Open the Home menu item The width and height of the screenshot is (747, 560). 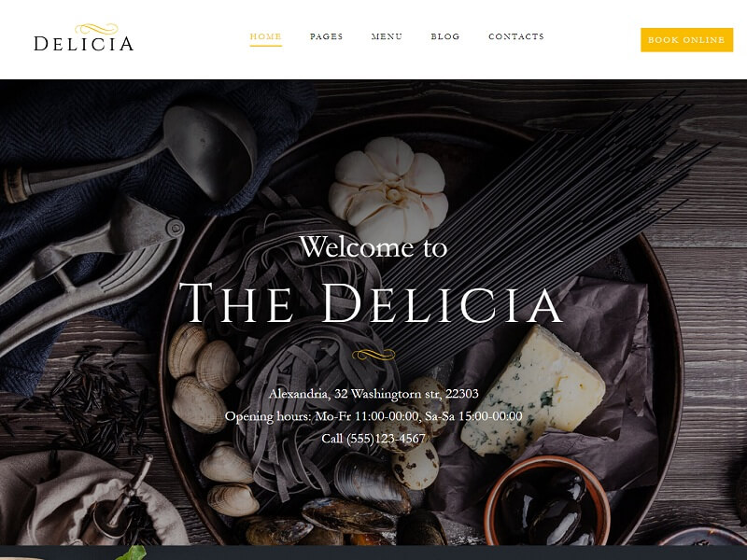(266, 36)
